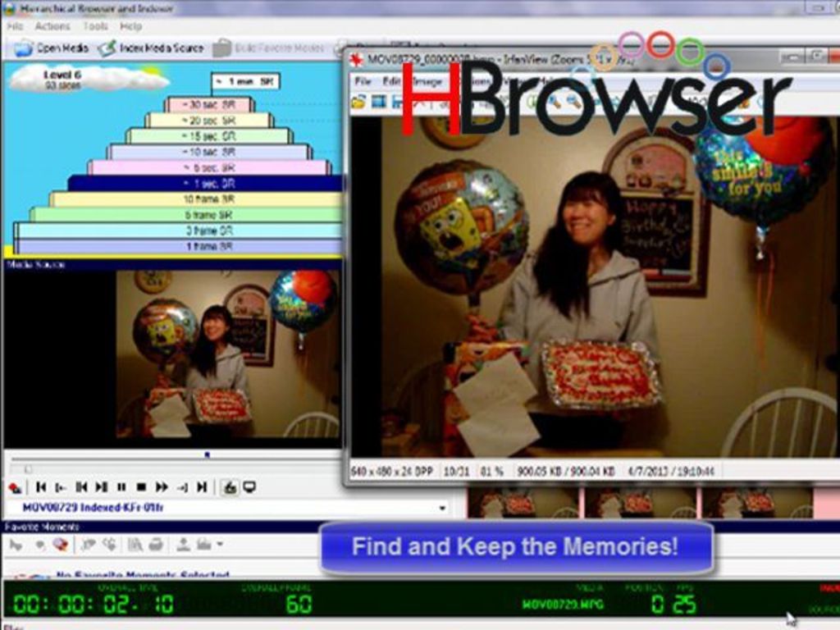Select the ~10 sec SR pyramid level
The height and width of the screenshot is (630, 840).
pyautogui.click(x=209, y=152)
